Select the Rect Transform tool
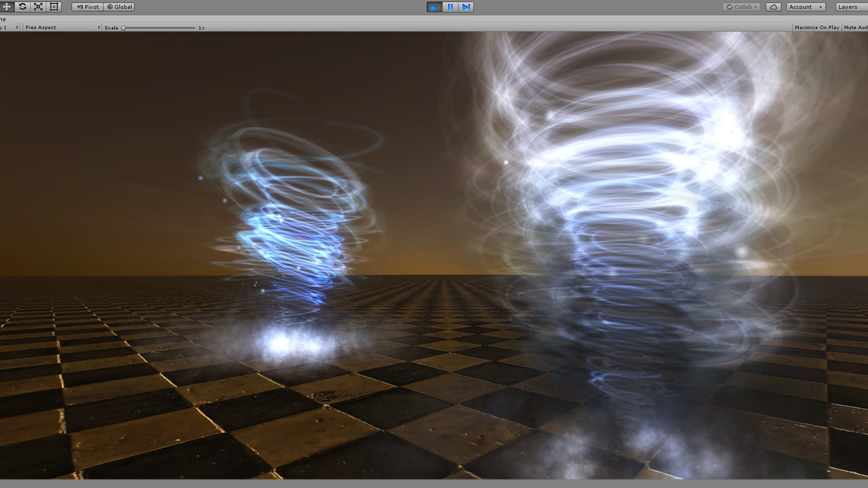Viewport: 868px width, 488px height. (x=54, y=7)
